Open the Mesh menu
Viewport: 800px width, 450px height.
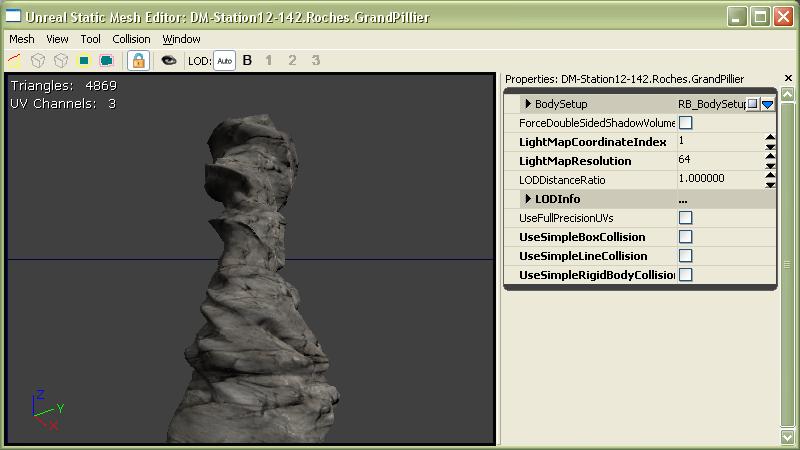pyautogui.click(x=21, y=39)
